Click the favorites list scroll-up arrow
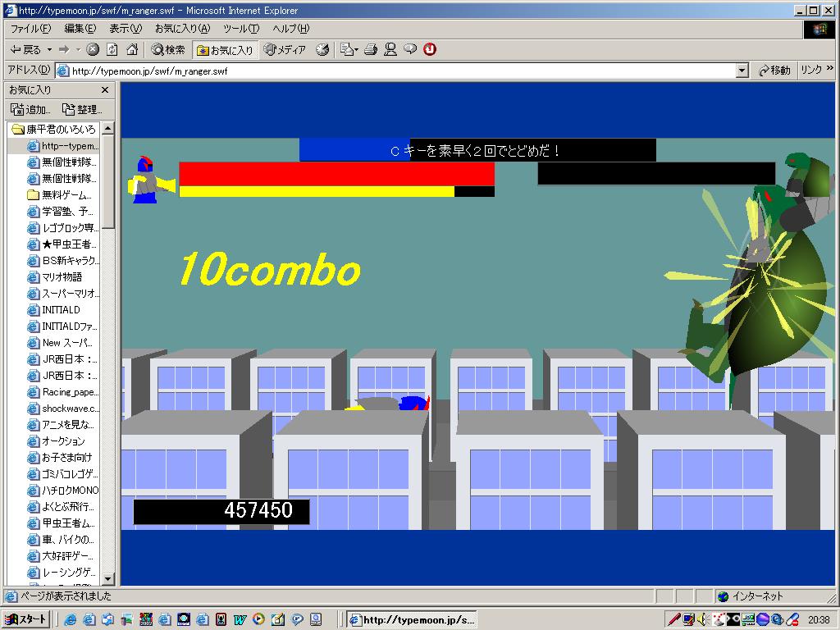This screenshot has width=840, height=630. point(107,128)
